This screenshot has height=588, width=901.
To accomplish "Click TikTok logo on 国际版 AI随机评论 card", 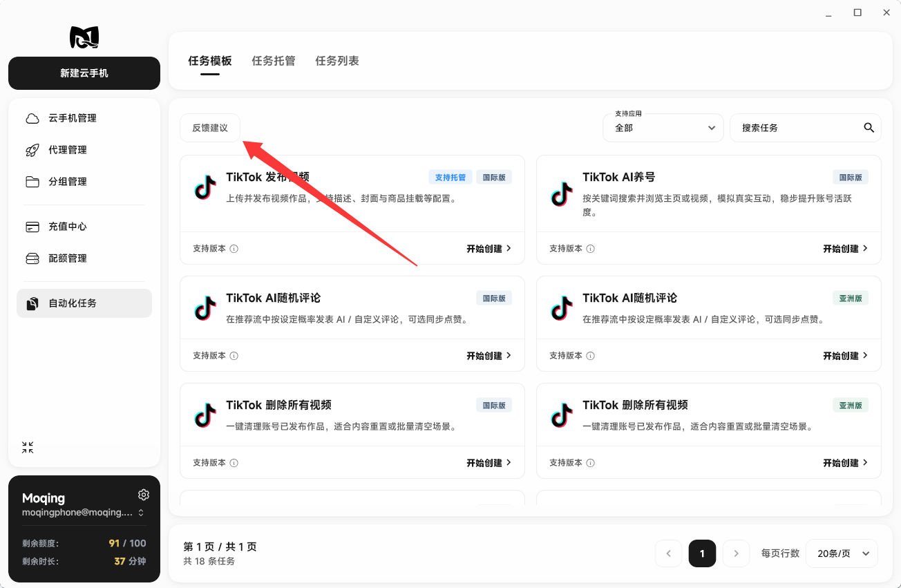I will click(205, 308).
